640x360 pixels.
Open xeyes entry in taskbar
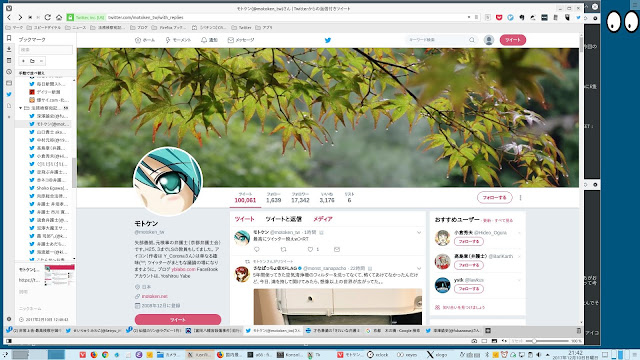[407, 355]
